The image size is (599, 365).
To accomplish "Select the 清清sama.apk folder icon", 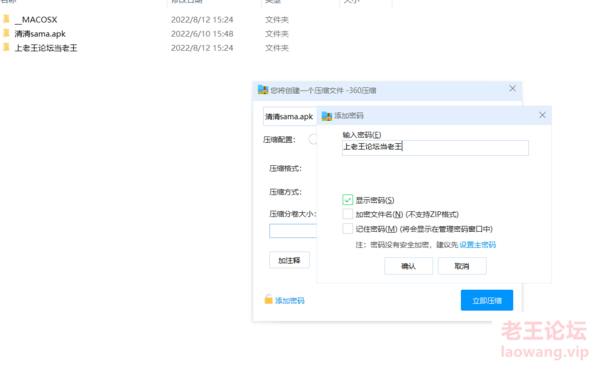I will point(6,33).
